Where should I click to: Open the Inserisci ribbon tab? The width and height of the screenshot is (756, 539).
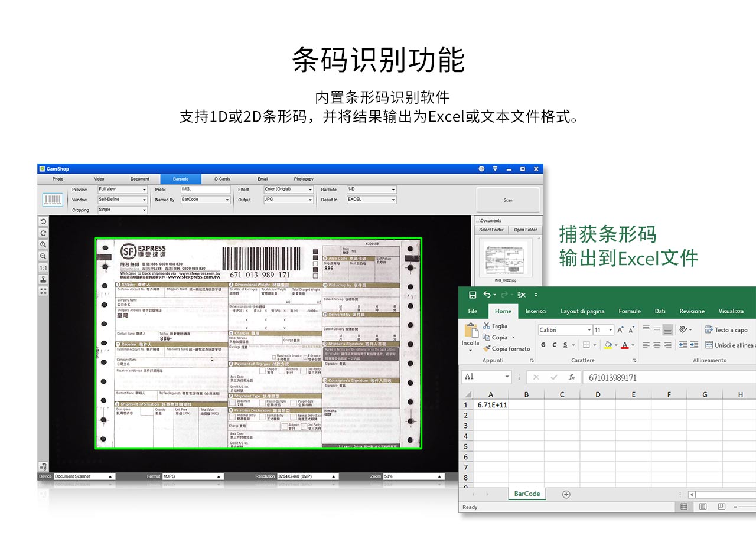[536, 311]
